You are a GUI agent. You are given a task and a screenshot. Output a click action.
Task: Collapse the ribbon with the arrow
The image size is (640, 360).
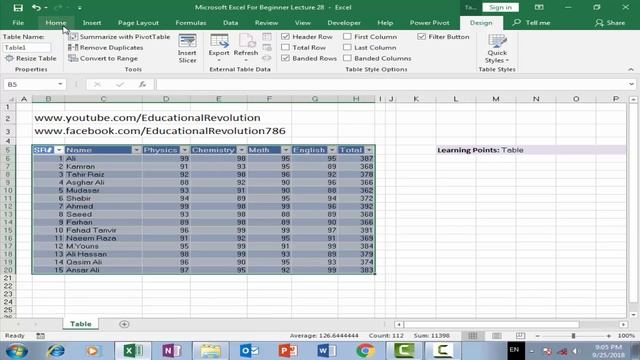point(631,69)
